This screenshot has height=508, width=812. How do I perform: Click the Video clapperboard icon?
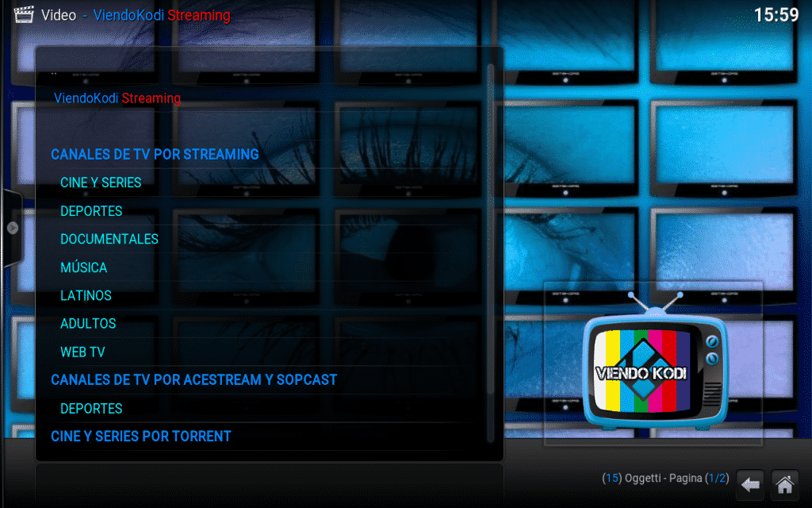(23, 14)
